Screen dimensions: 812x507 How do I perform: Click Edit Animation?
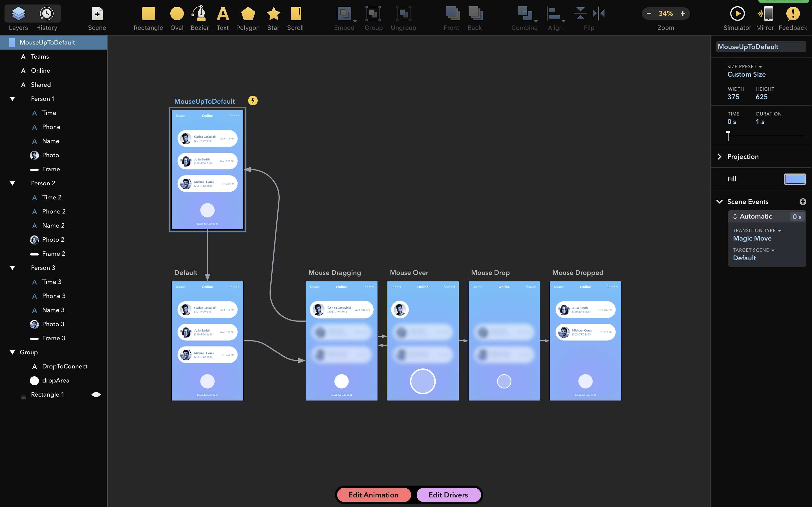(374, 495)
